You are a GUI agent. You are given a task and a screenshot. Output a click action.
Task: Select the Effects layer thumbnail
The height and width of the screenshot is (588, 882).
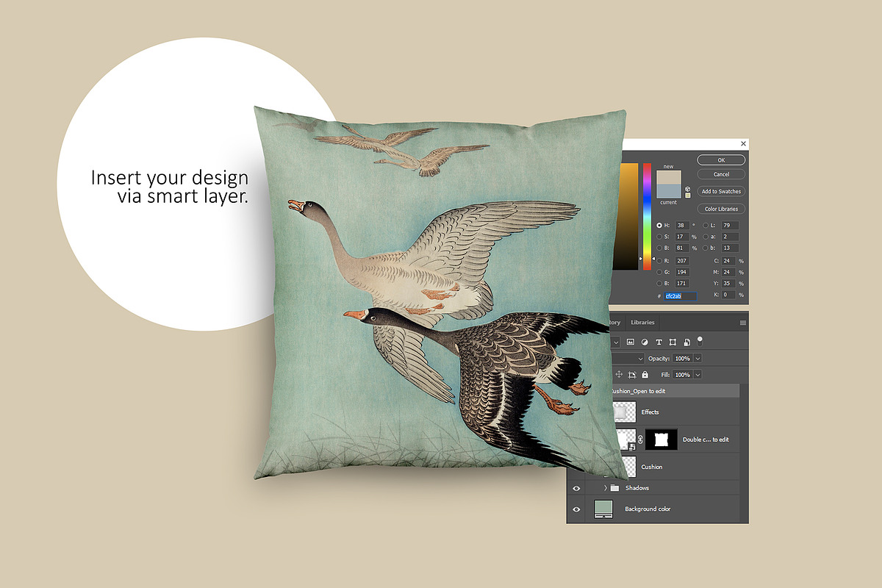(623, 412)
